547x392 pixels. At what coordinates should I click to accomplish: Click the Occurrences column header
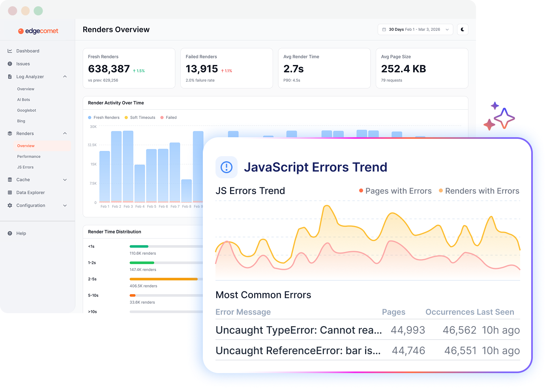[450, 312]
